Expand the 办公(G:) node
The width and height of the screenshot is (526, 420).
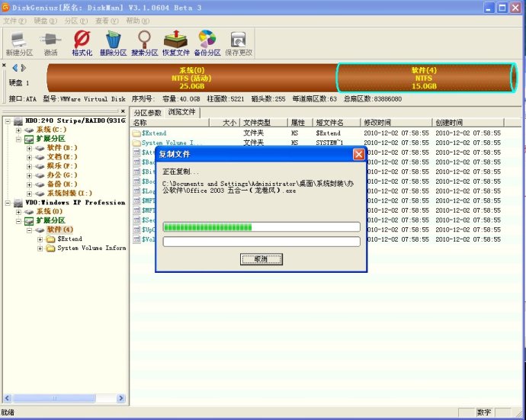[x=29, y=175]
